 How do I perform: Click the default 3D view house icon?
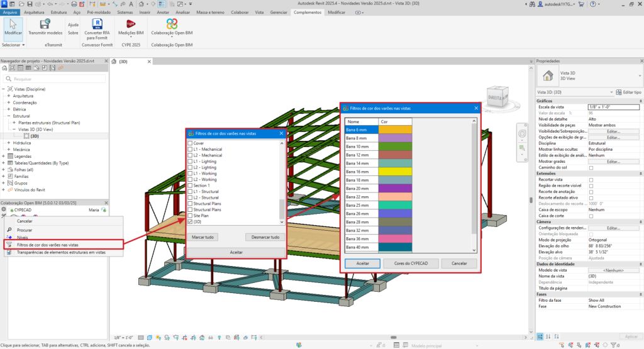142,4
